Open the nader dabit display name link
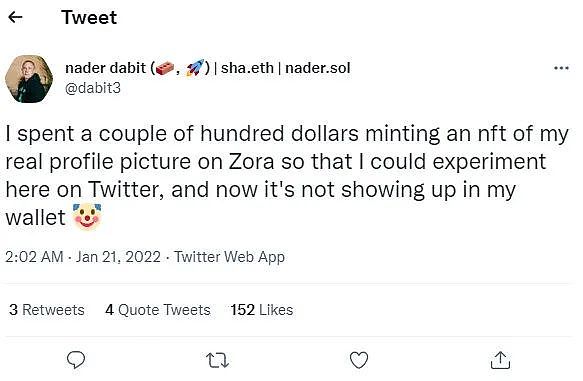This screenshot has width=583, height=381. coord(106,68)
